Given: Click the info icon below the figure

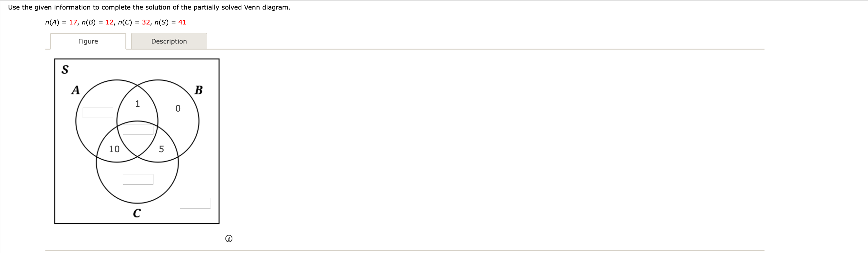Looking at the screenshot, I should pyautogui.click(x=230, y=238).
